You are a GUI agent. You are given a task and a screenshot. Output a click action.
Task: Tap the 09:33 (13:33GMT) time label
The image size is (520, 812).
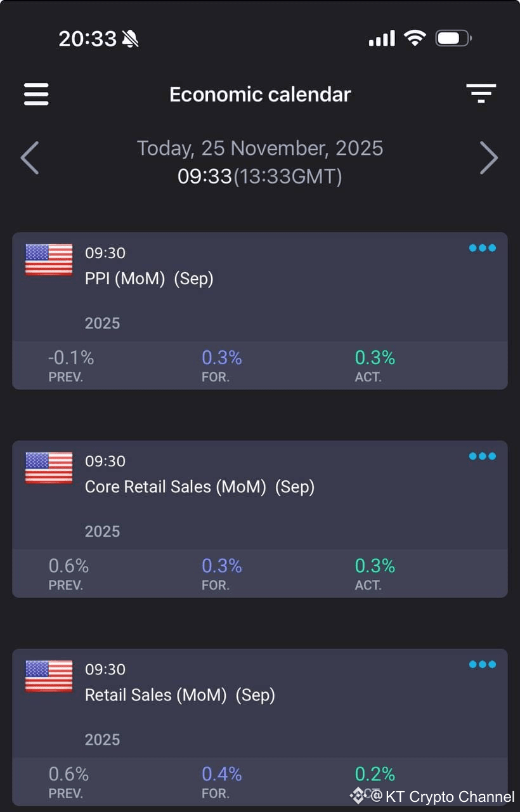[260, 176]
